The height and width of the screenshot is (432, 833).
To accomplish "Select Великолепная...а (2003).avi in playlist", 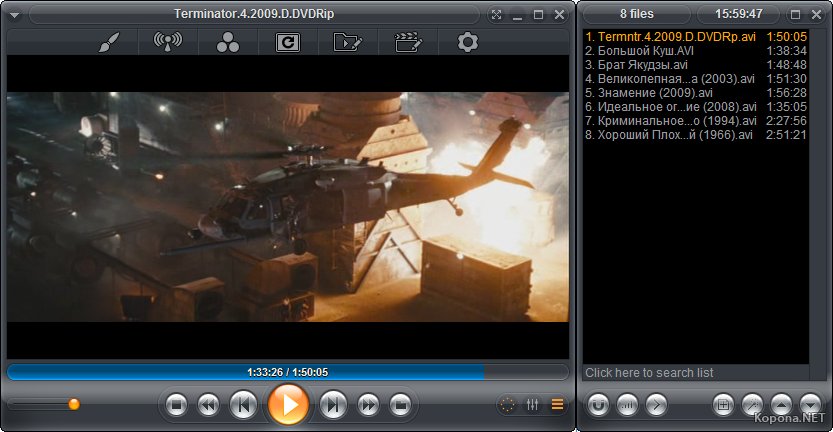I will coord(696,79).
